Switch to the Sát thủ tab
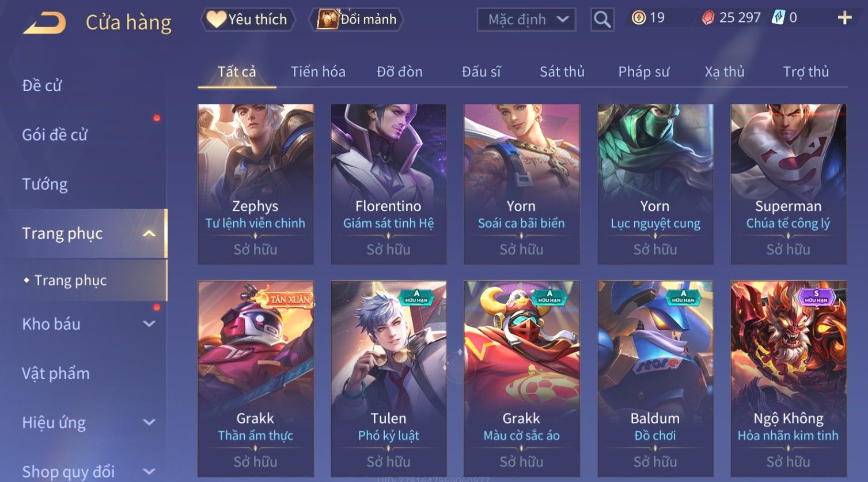868x482 pixels. 562,71
